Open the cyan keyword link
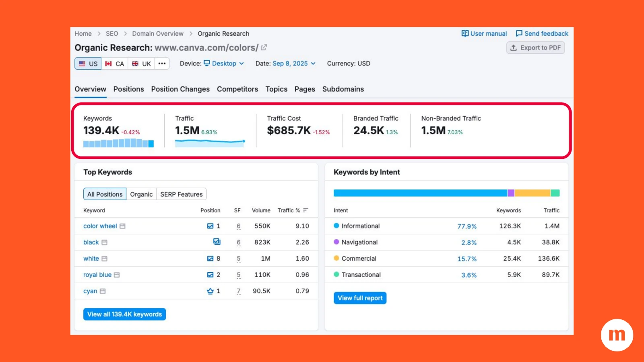 90,291
